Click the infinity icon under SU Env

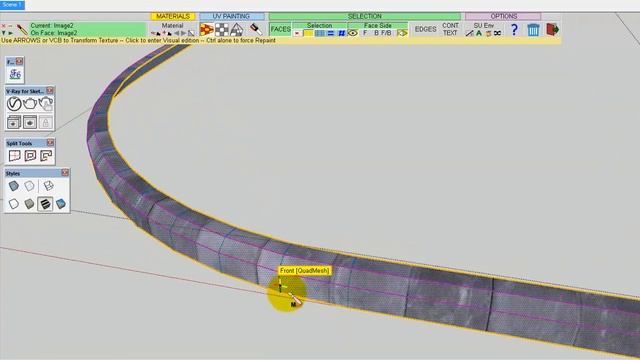[x=497, y=33]
